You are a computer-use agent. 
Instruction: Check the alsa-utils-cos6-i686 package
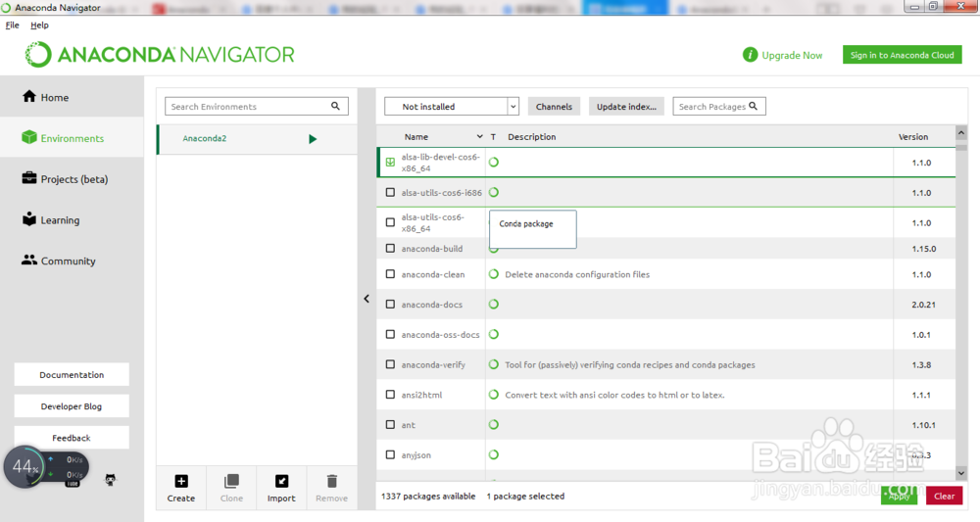point(391,192)
